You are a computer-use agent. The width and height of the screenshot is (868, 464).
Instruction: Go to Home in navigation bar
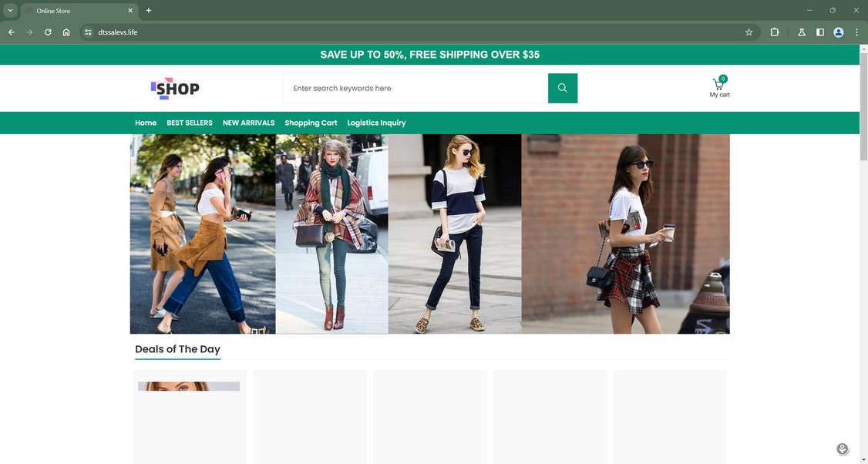[x=146, y=123]
